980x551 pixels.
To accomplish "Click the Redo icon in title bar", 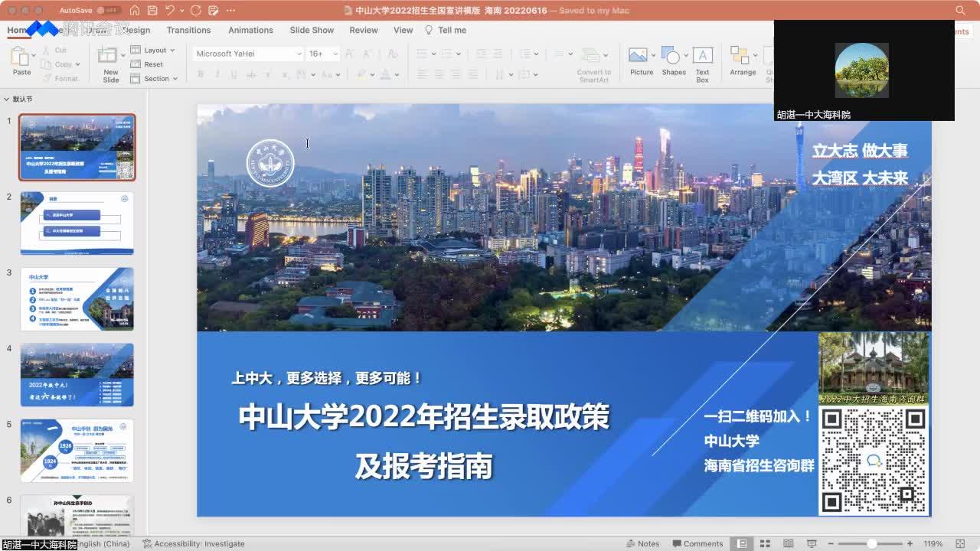I will (x=196, y=11).
